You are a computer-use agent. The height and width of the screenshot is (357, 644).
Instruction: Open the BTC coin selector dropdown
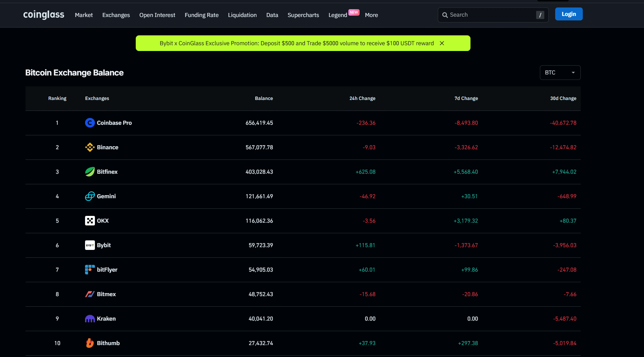pyautogui.click(x=560, y=72)
